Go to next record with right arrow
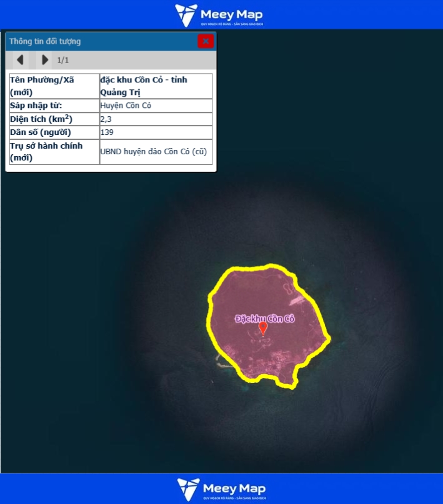The width and height of the screenshot is (443, 504). click(x=44, y=60)
